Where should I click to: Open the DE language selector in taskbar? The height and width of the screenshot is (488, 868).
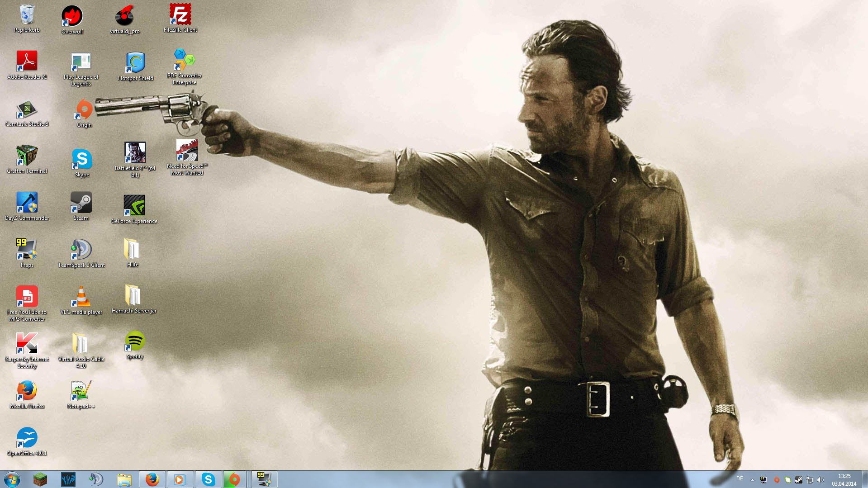pyautogui.click(x=740, y=479)
